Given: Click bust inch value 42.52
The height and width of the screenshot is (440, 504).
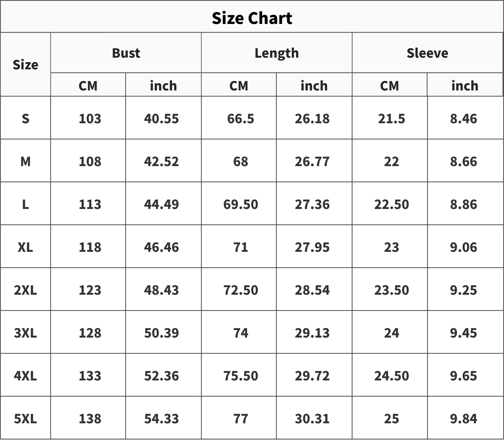Looking at the screenshot, I should 162,161.
